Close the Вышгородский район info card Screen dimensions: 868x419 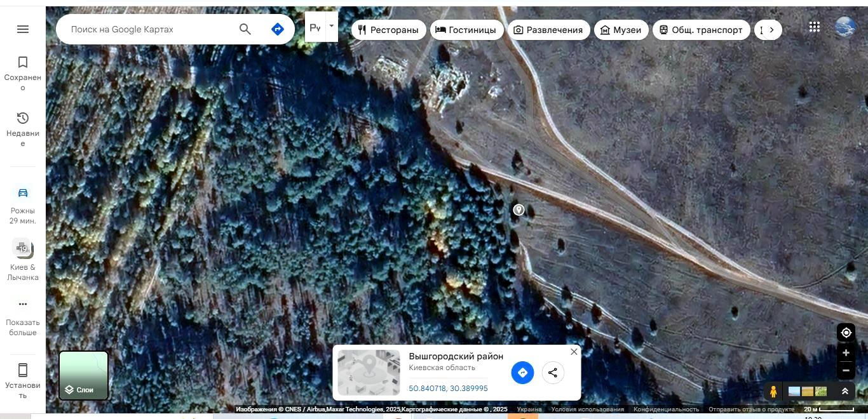[574, 352]
